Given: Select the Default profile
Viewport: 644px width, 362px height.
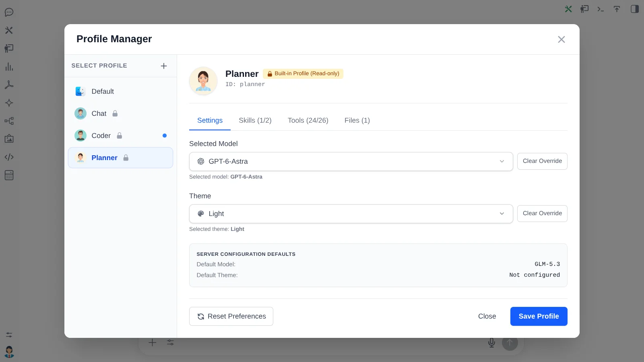Looking at the screenshot, I should 120,91.
